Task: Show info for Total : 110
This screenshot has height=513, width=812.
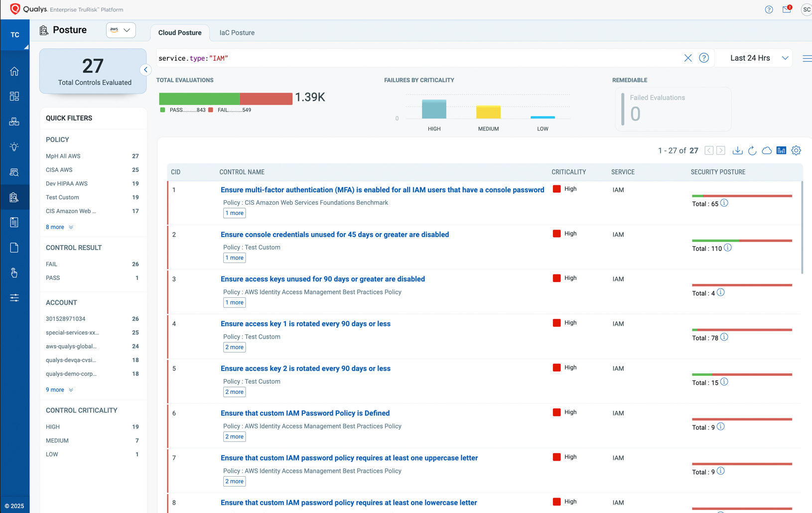Action: [728, 248]
